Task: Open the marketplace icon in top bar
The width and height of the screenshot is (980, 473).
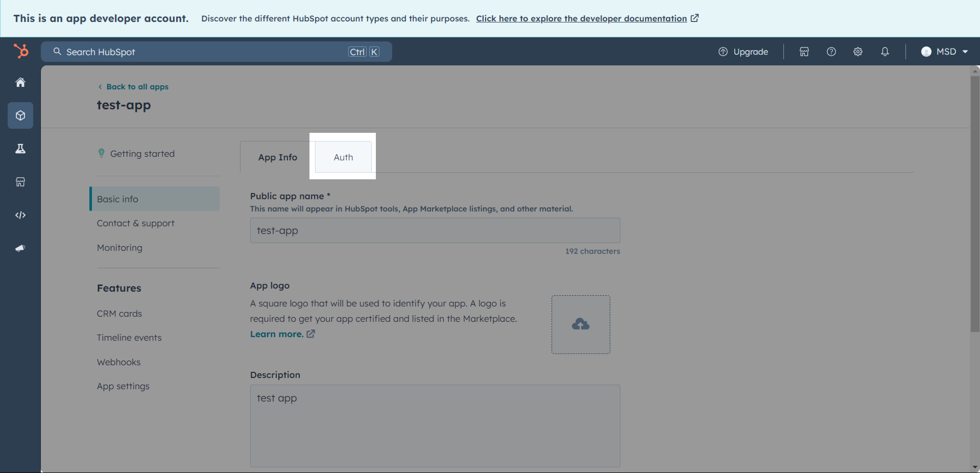Action: pos(804,52)
